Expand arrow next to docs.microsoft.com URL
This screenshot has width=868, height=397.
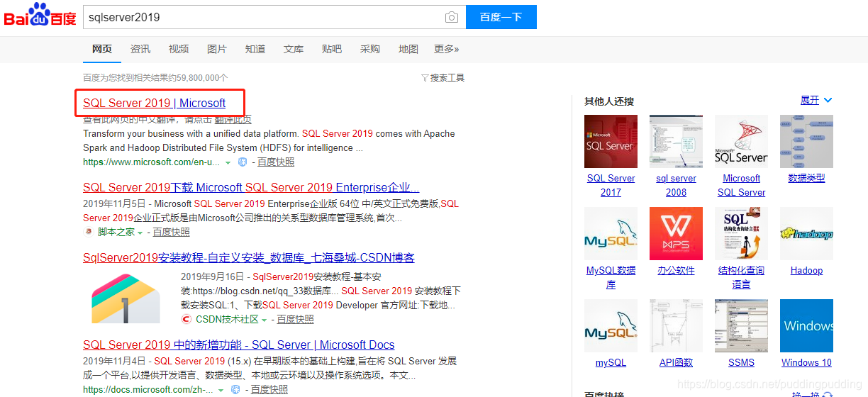pos(222,391)
